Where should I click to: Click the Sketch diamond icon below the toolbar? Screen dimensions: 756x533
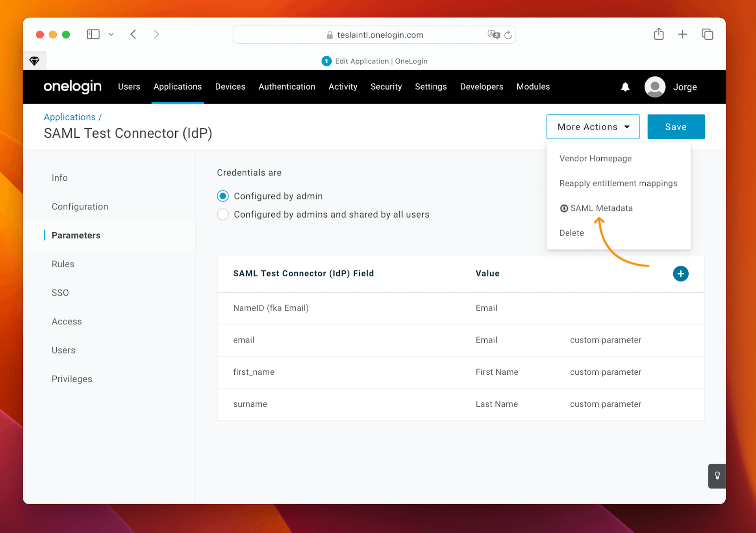point(35,61)
